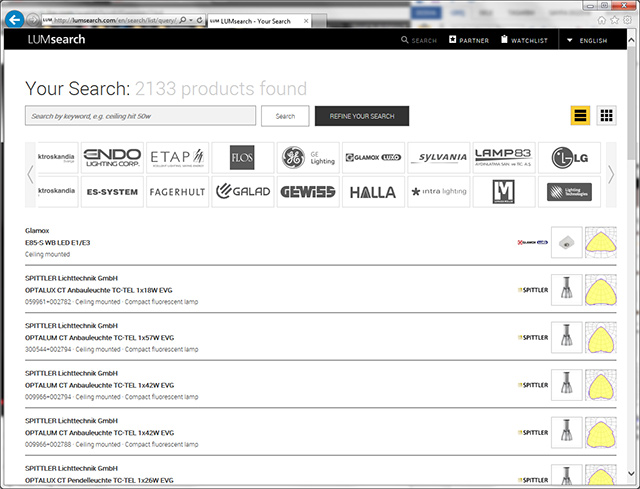Open product thumbnail for OPTALUX 1x18W EVG
640x489 pixels.
567,290
